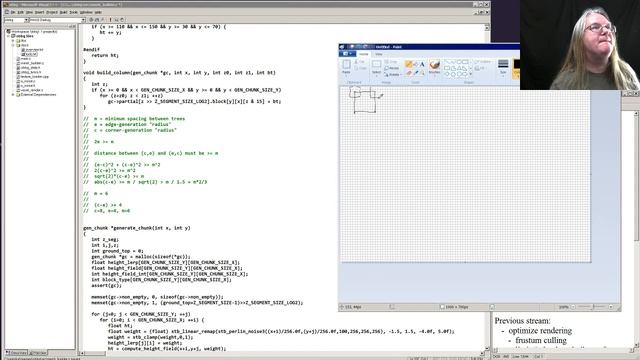Click the Paint zoom slider

[592, 307]
